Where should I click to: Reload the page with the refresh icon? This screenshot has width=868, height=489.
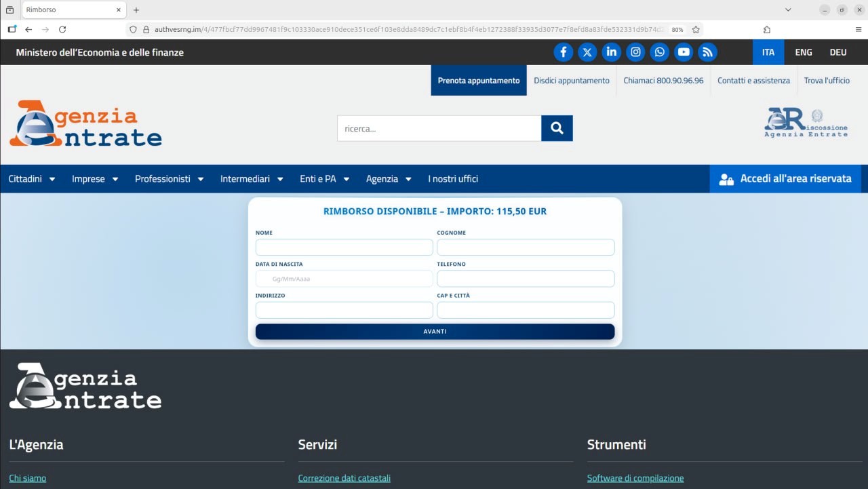point(62,29)
